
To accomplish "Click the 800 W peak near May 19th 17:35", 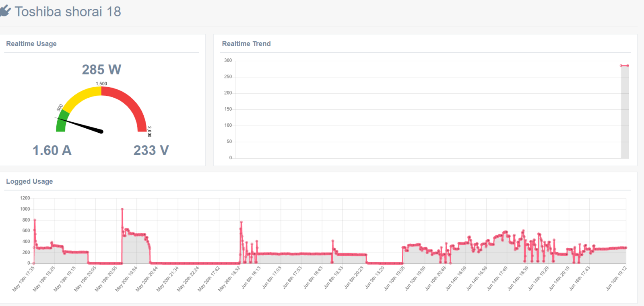I will pyautogui.click(x=35, y=220).
